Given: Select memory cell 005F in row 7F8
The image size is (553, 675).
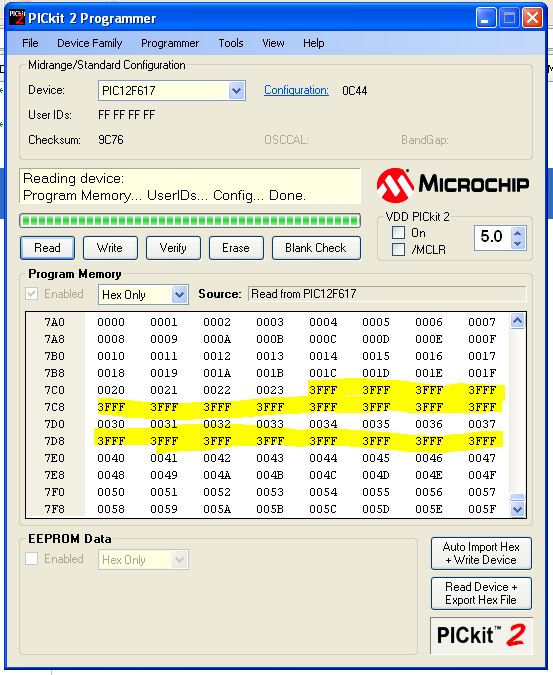Looking at the screenshot, I should coord(482,509).
